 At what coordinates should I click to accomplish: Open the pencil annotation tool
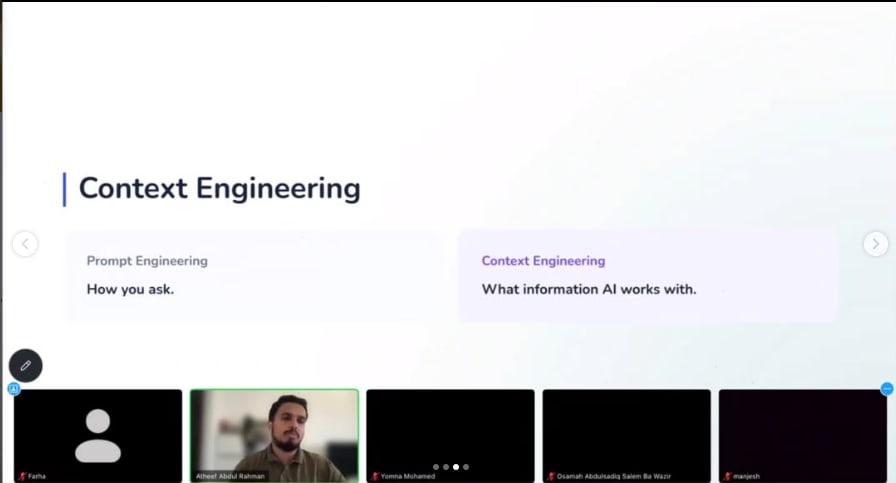tap(26, 365)
